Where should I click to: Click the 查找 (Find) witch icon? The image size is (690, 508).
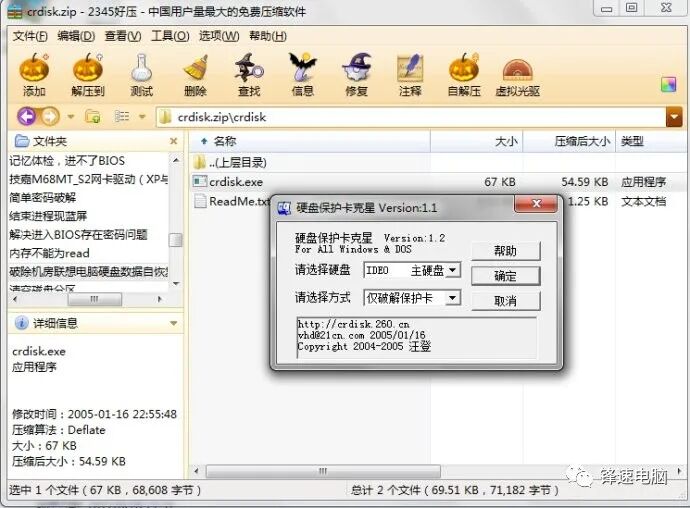[249, 69]
